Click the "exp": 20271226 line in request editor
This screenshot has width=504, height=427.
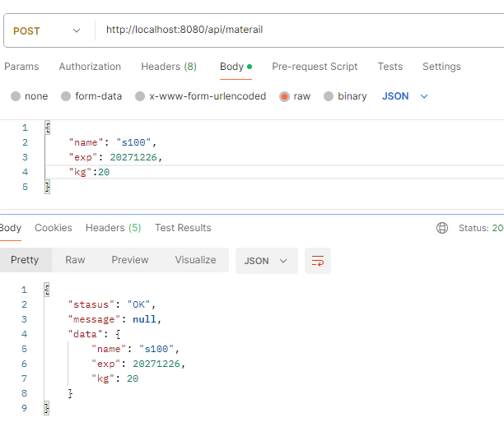(115, 157)
